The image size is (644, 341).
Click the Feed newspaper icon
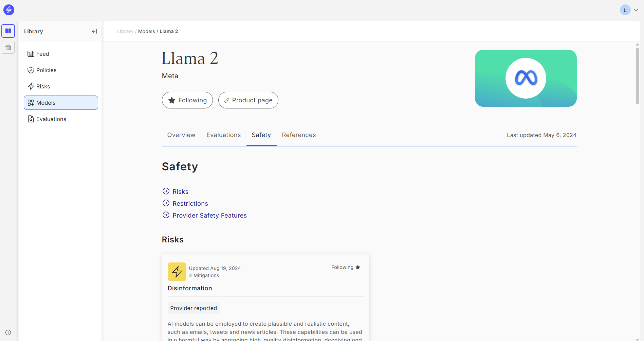click(x=31, y=54)
